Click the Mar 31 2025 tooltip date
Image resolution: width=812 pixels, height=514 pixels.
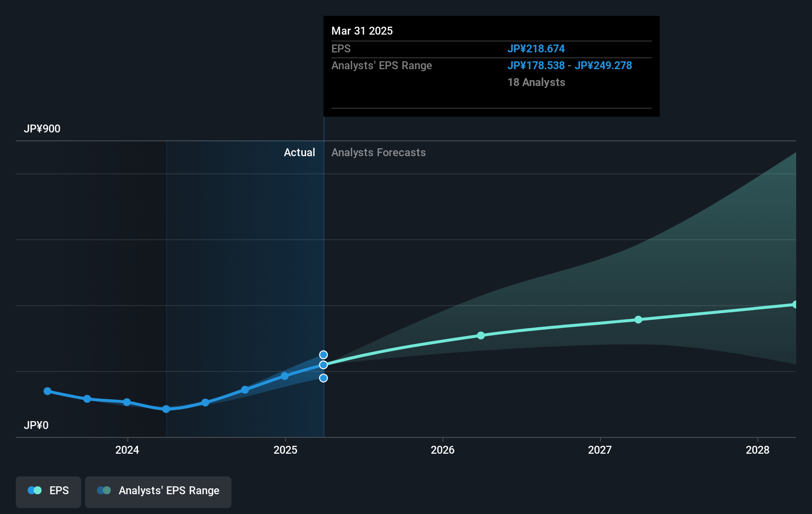[x=362, y=31]
